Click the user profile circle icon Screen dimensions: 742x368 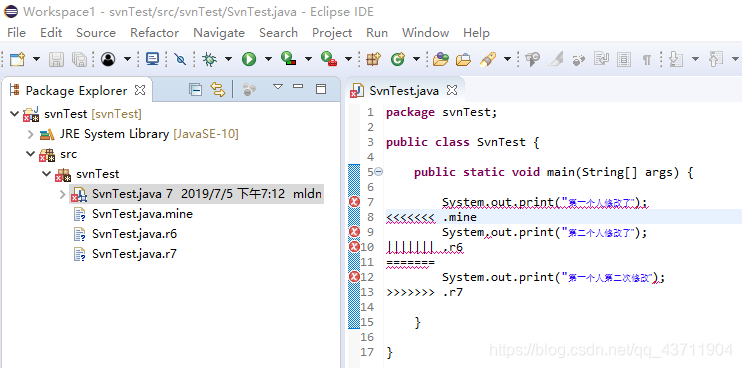point(108,59)
